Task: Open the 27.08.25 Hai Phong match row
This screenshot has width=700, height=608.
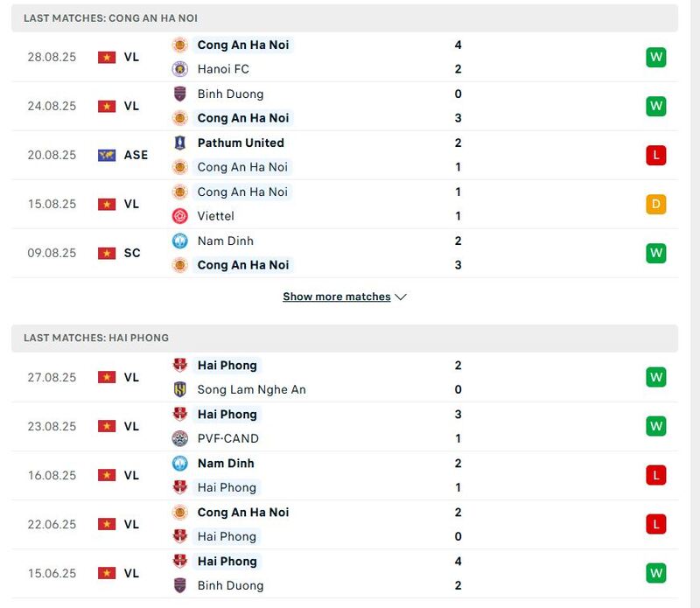Action: (x=350, y=377)
